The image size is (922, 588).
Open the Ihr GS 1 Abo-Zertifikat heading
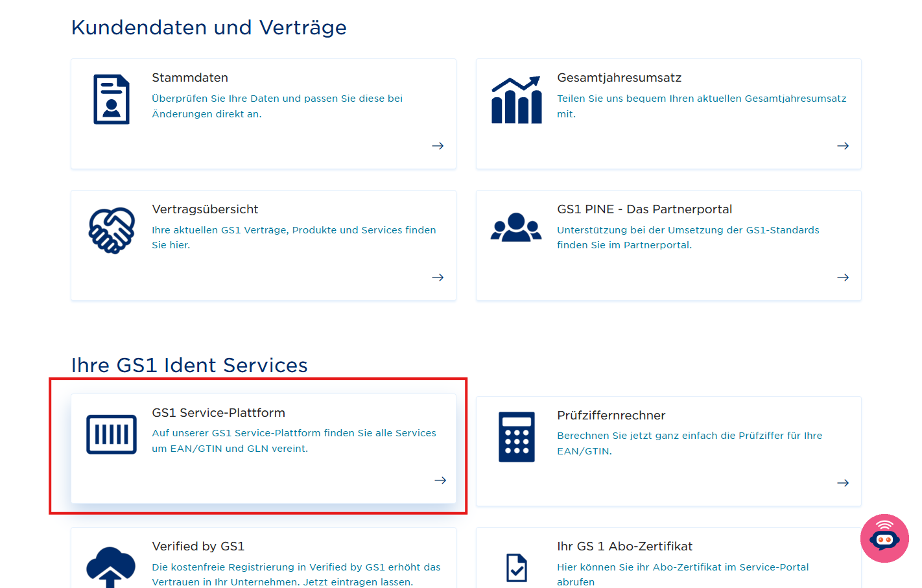click(624, 547)
